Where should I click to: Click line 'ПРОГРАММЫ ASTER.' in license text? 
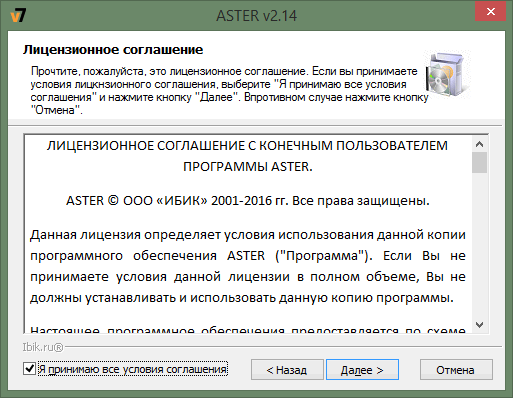point(248,167)
